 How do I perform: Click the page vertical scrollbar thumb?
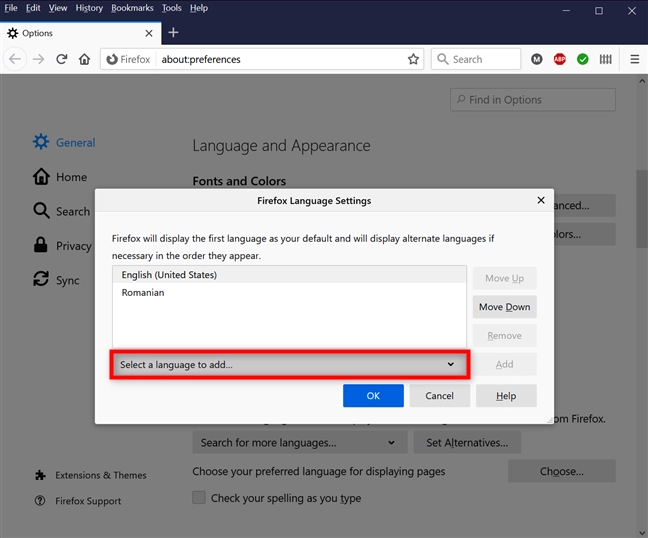[642, 209]
